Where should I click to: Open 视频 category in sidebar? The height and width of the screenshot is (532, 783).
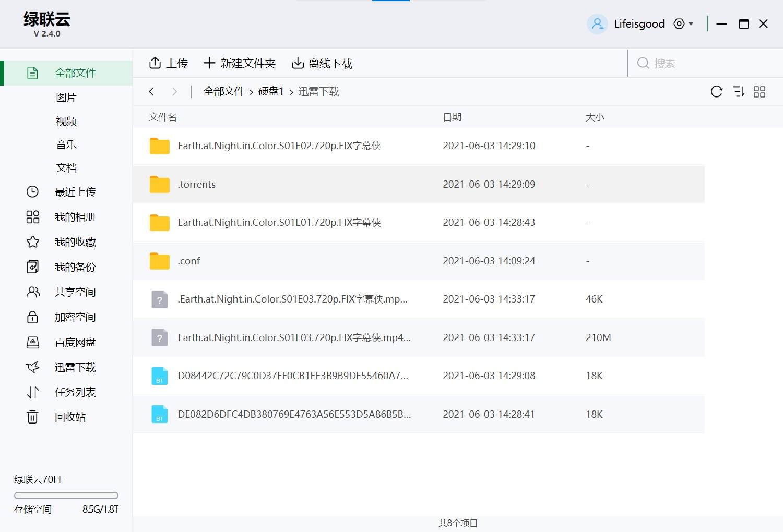66,121
